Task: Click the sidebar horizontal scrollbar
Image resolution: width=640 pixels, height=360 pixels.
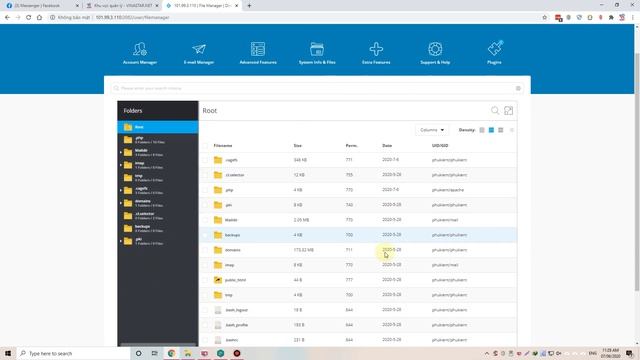Action: [158, 345]
